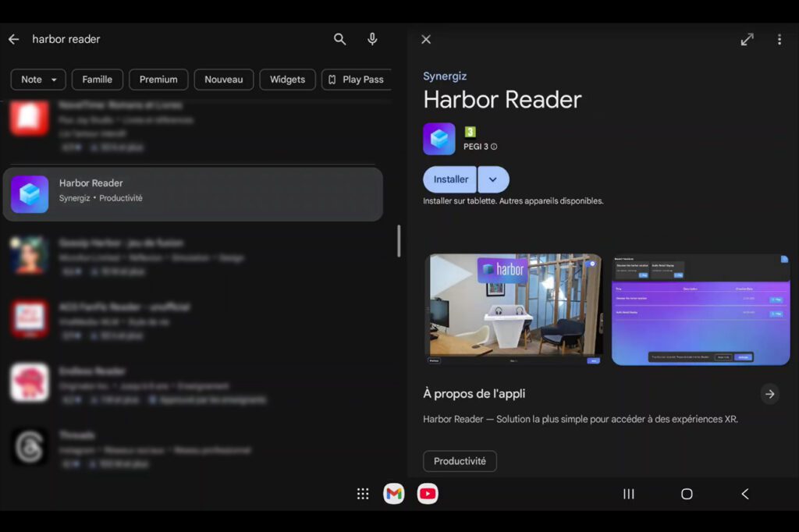Click the Installer button
The height and width of the screenshot is (532, 799).
point(451,179)
